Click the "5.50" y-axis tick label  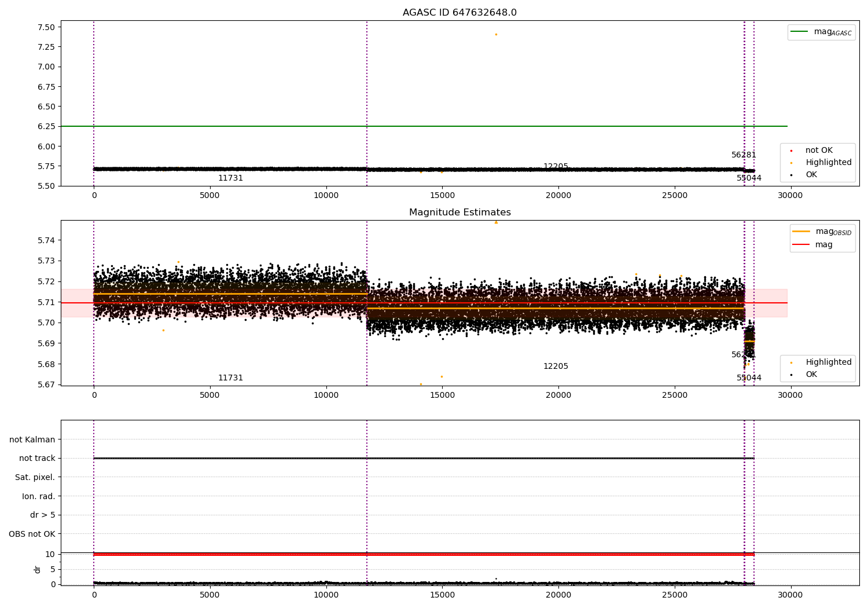(46, 186)
